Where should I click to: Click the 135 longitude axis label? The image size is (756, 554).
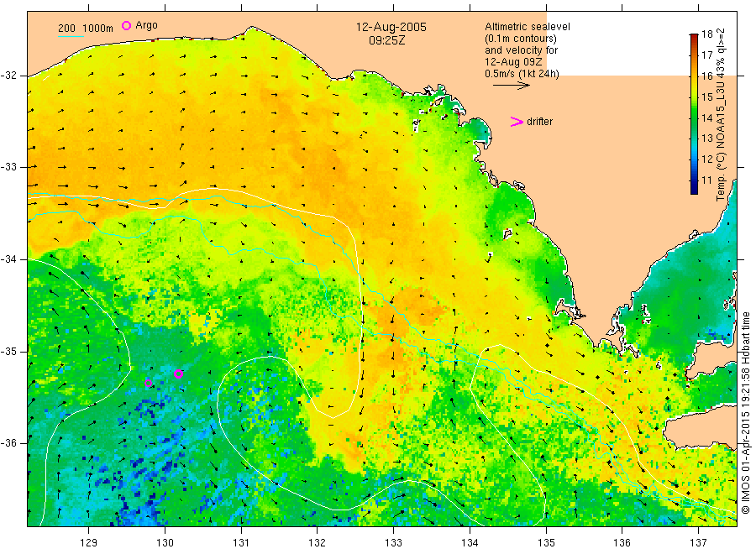pos(546,543)
